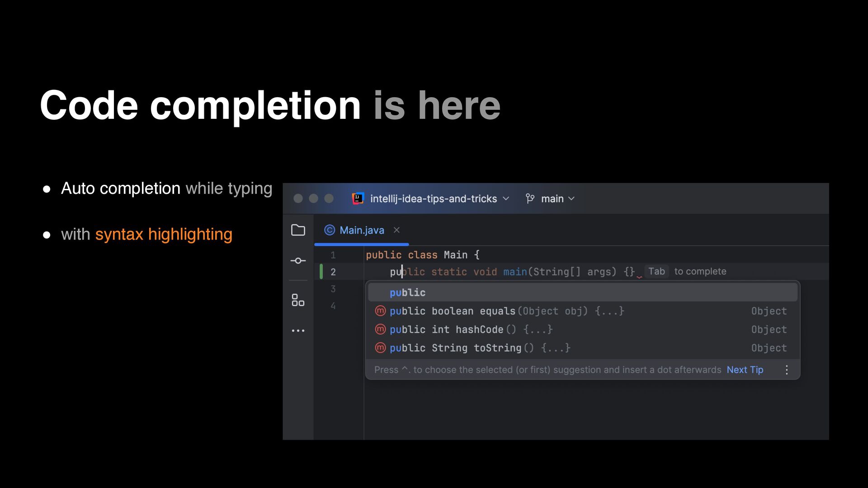The width and height of the screenshot is (868, 488).
Task: Click the equals method icon in suggestions
Action: 380,311
